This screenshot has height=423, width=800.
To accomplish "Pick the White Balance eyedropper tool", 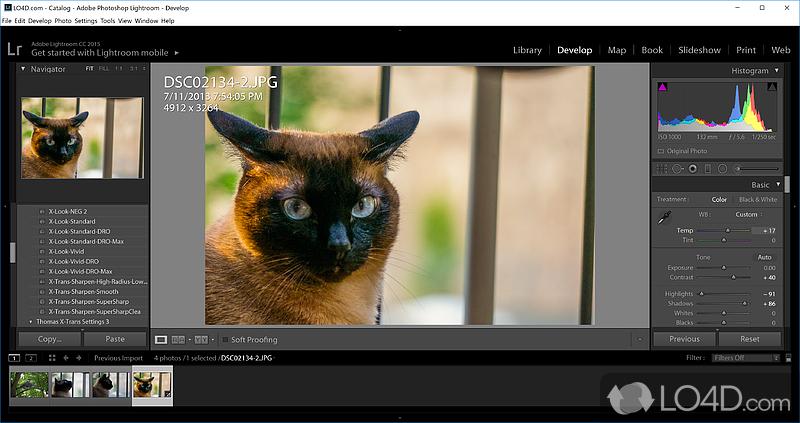I will 664,218.
